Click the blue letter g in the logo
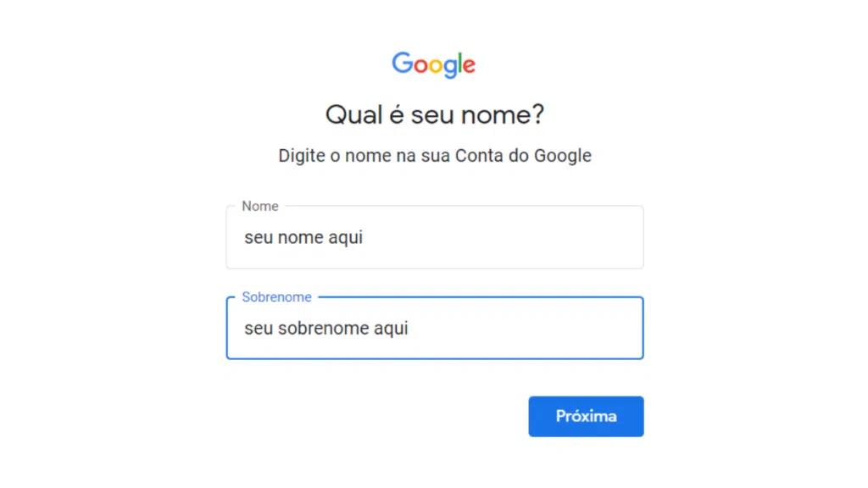Viewport: 868px width, 488px height. [450, 68]
